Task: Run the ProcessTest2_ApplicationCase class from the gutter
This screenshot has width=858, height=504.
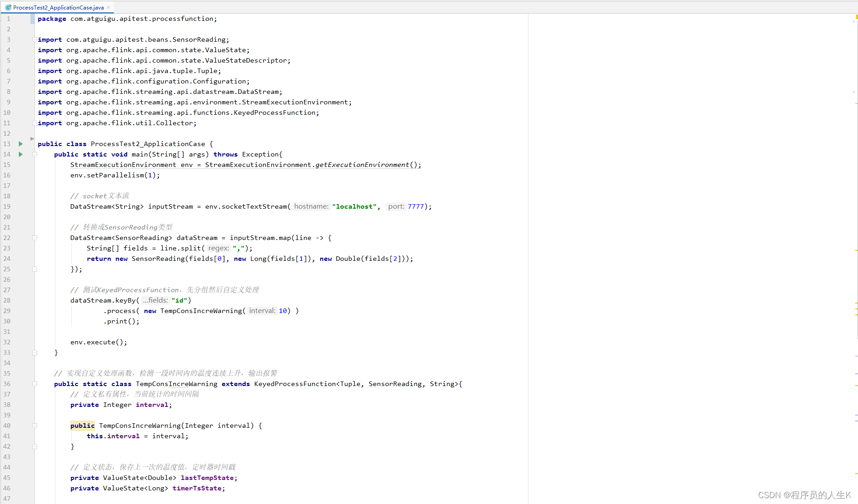Action: pyautogui.click(x=20, y=144)
